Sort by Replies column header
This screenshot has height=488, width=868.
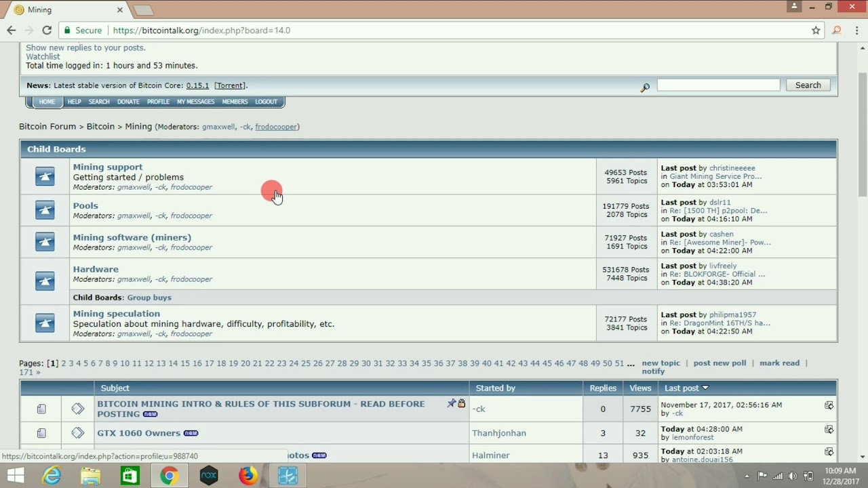click(x=603, y=388)
